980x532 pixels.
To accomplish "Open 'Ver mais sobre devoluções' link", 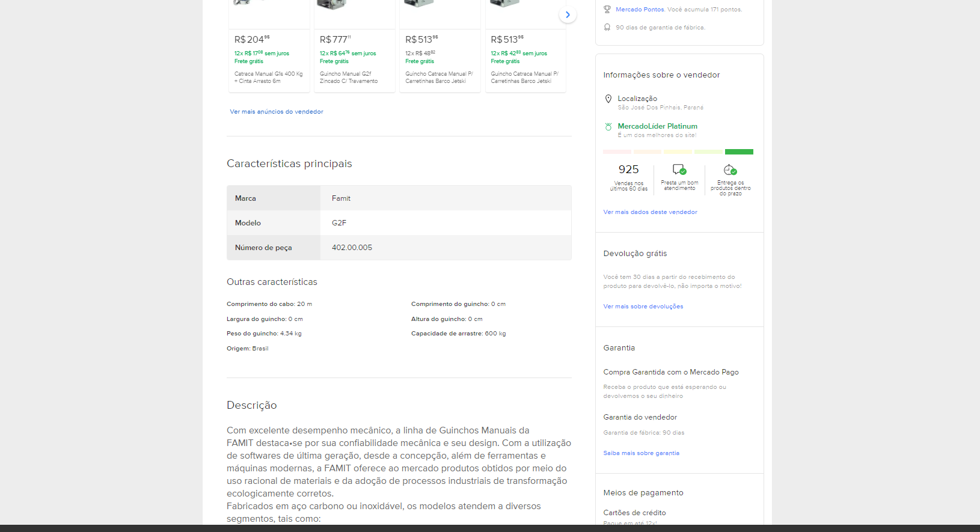I will pos(643,307).
